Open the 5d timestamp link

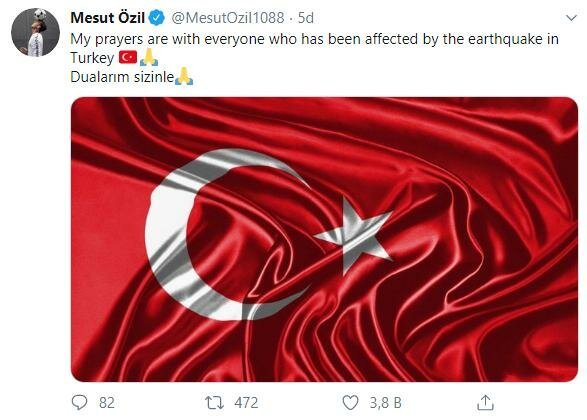coord(305,18)
